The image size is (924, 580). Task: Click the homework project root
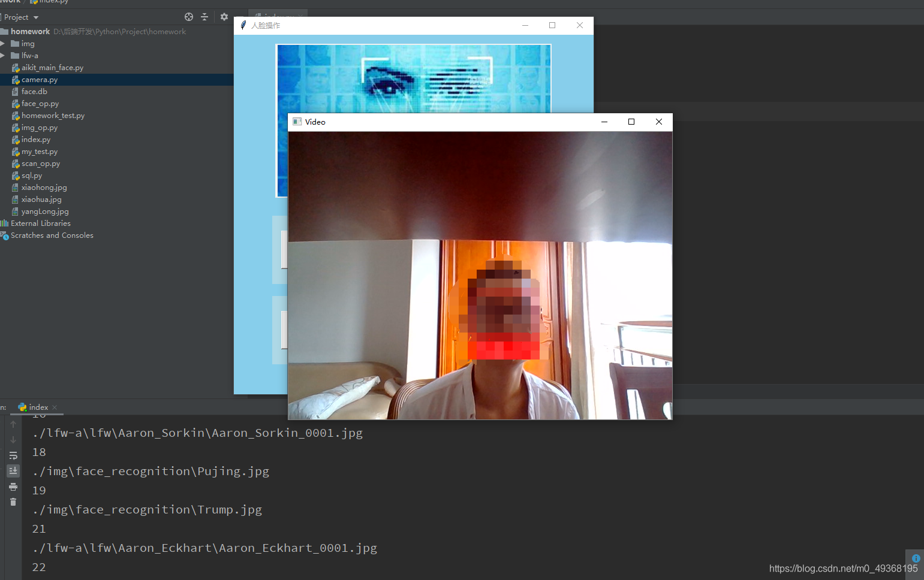[x=30, y=32]
